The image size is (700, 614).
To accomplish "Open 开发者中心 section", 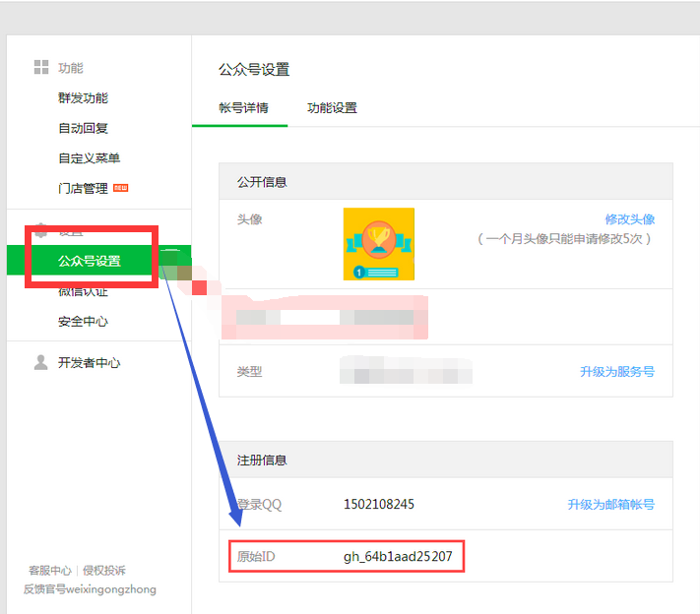I will [x=89, y=363].
